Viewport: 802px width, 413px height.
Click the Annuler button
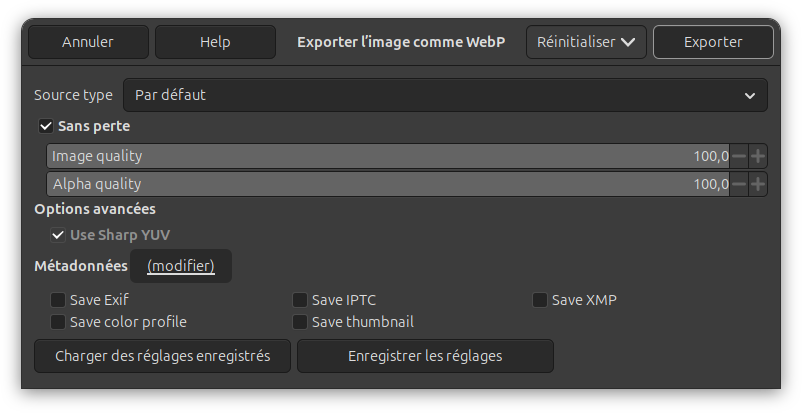coord(88,42)
